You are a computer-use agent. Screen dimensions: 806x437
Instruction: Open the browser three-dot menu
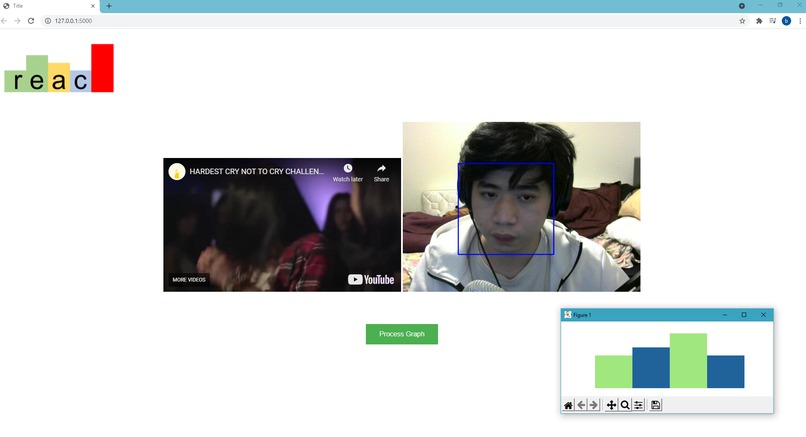tap(800, 21)
